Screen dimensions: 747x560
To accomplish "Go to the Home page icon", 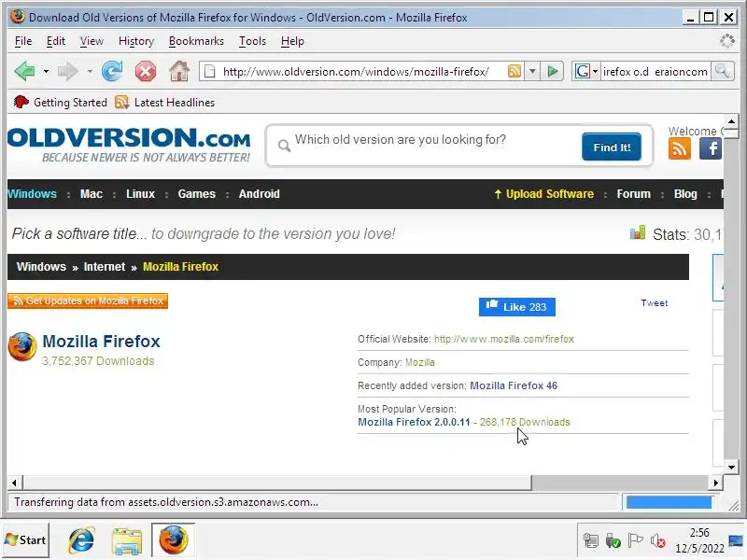I will pyautogui.click(x=179, y=72).
